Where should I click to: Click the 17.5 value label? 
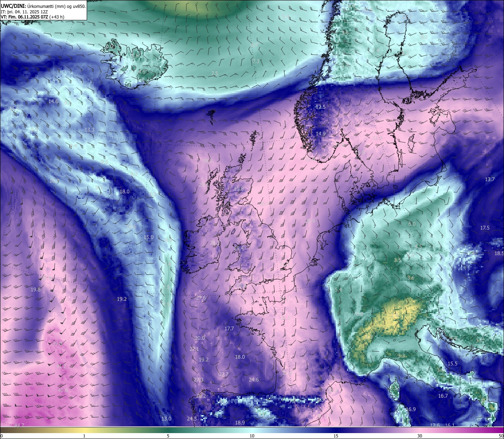[485, 228]
